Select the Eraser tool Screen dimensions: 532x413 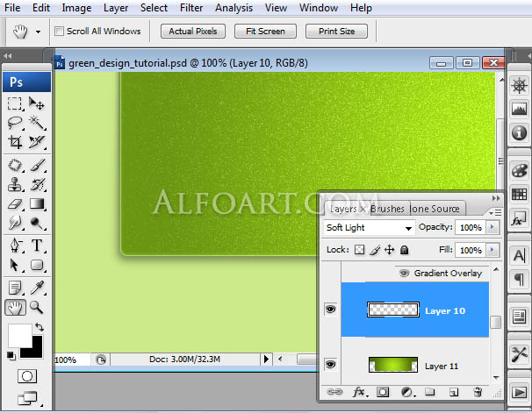[15, 204]
